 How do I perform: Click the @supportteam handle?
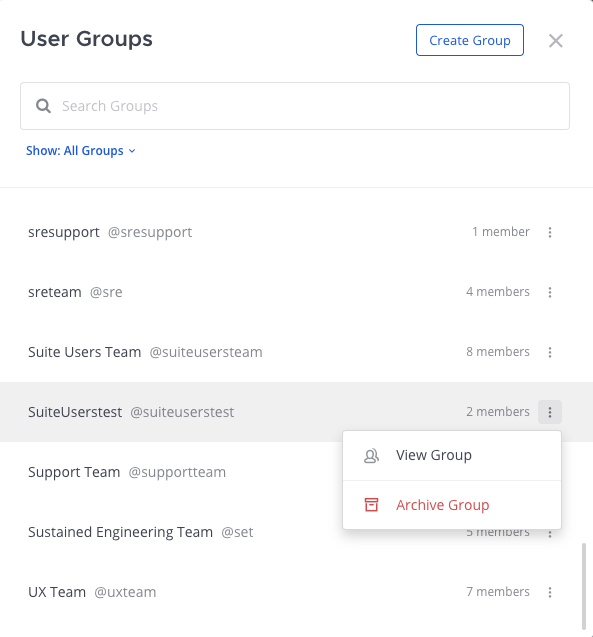(177, 472)
